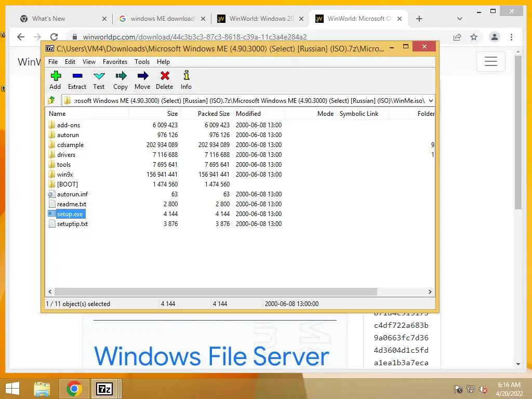Click the readme.txt file icon
This screenshot has height=399, width=532.
pos(51,204)
